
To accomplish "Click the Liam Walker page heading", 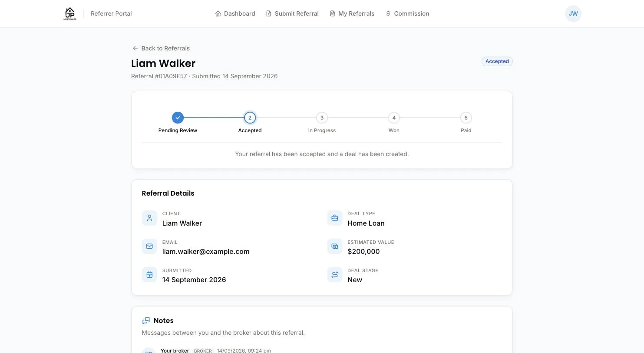I will coord(163,63).
